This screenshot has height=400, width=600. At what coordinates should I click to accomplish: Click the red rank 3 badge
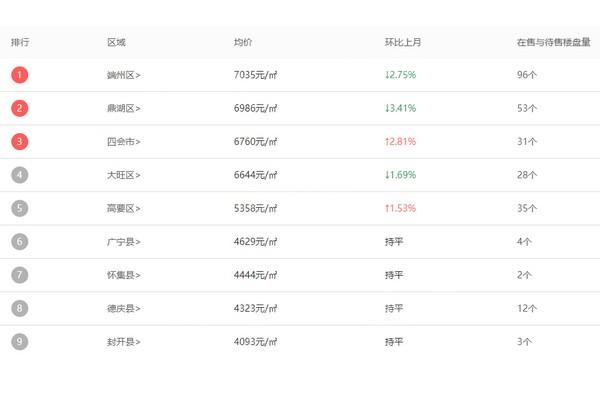pos(20,141)
